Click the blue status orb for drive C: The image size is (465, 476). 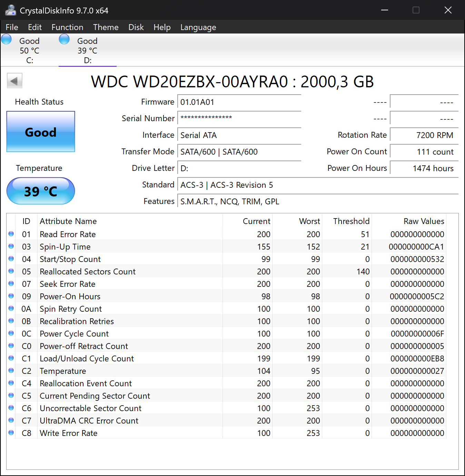tap(6, 39)
